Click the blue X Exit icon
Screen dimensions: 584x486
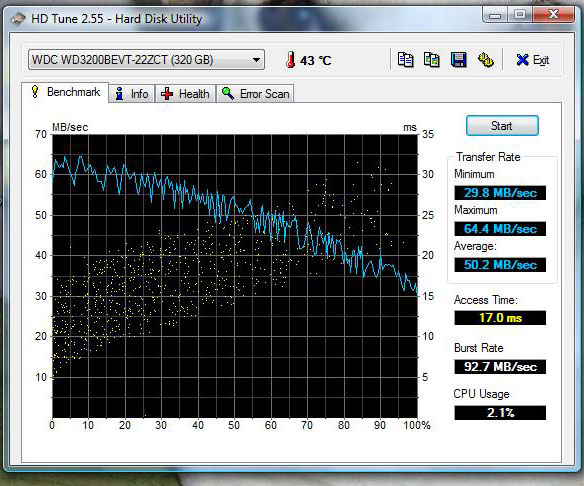[x=522, y=60]
